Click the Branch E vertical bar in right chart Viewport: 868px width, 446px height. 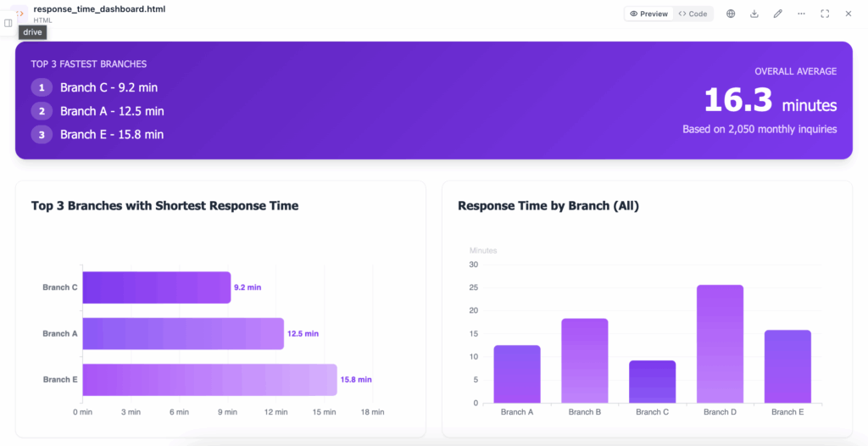[x=787, y=367]
